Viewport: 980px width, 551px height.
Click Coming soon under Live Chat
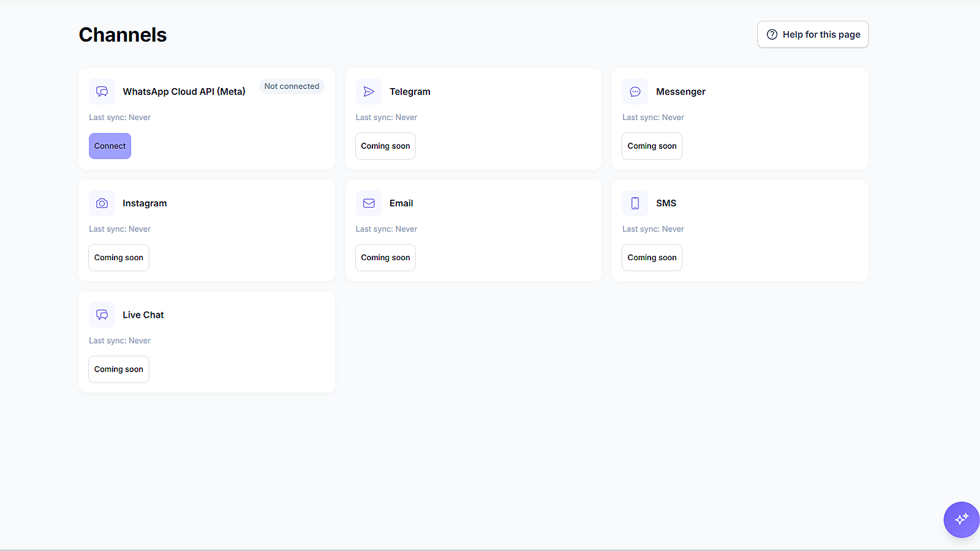[x=119, y=369]
